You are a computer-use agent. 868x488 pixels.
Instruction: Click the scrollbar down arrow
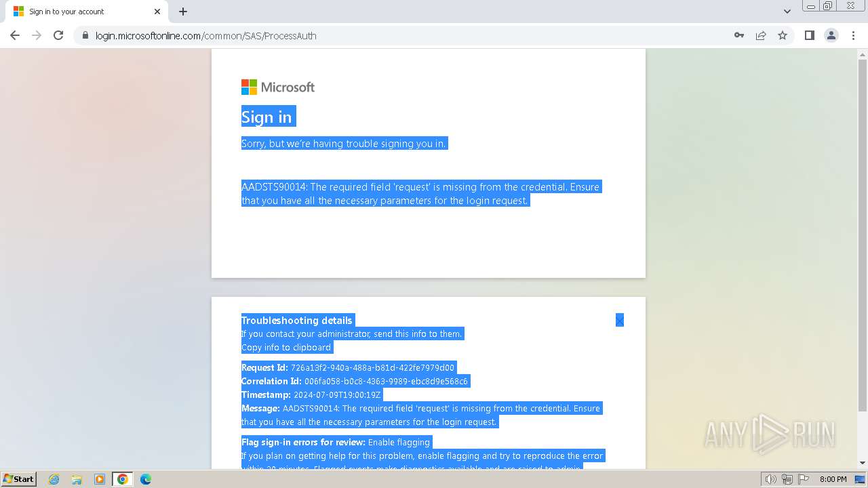coord(863,463)
